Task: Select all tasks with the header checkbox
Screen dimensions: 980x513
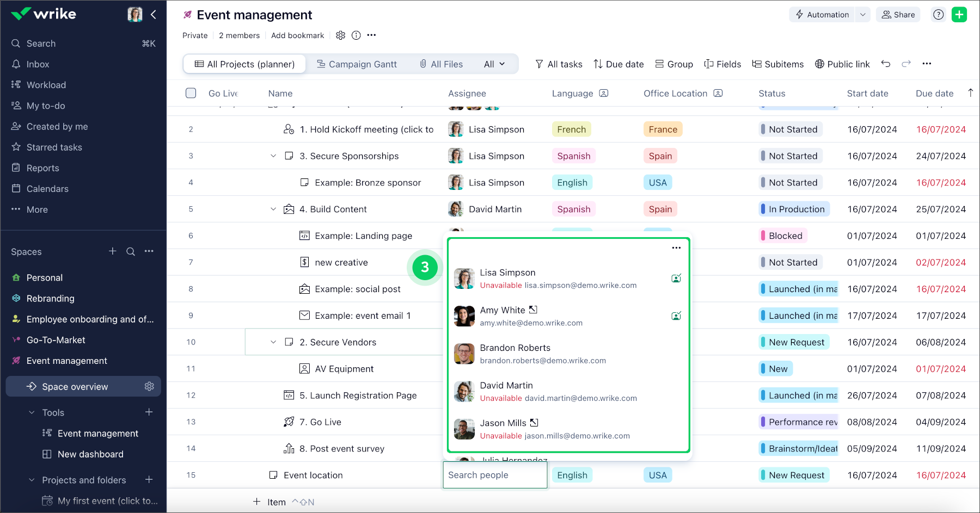Action: (191, 93)
